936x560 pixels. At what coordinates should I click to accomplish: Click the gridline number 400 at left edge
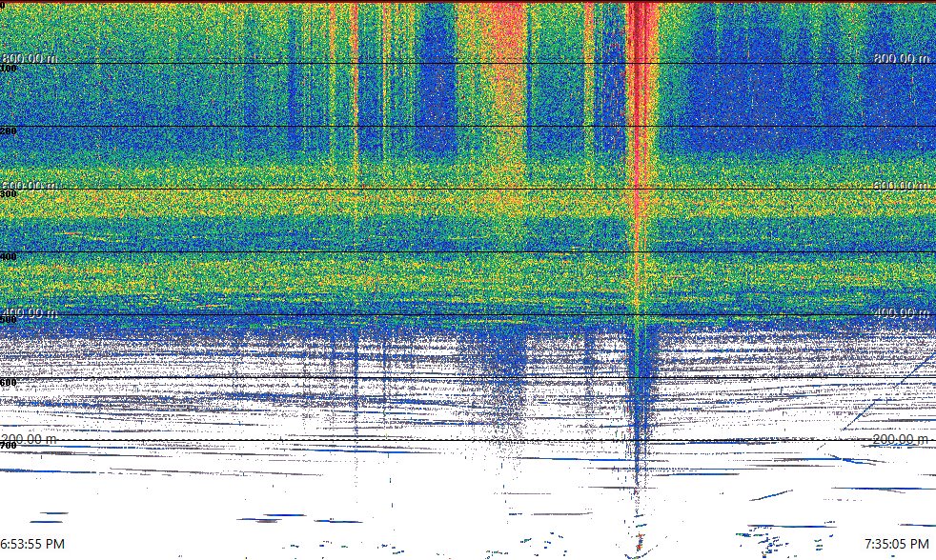[x=9, y=257]
